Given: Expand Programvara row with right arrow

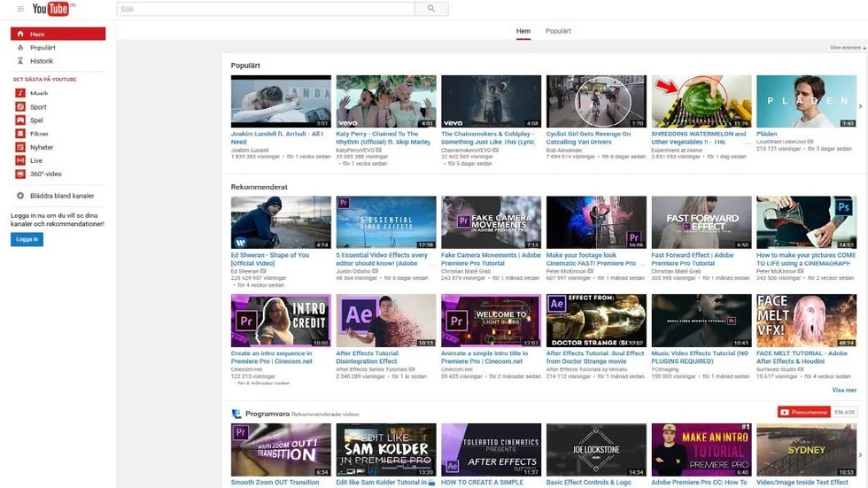Looking at the screenshot, I should pos(860,455).
